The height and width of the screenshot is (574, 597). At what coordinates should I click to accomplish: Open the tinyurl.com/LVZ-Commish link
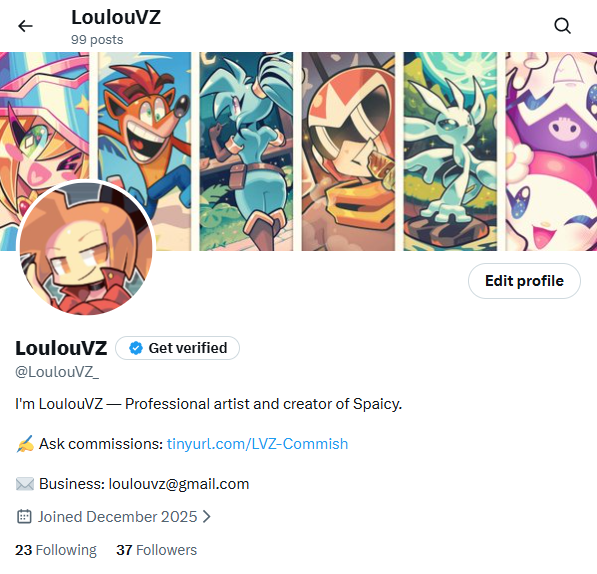(257, 444)
